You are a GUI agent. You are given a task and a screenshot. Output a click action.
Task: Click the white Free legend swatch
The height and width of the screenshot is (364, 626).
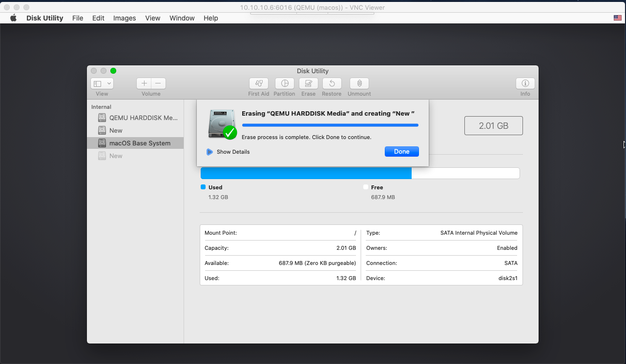366,187
